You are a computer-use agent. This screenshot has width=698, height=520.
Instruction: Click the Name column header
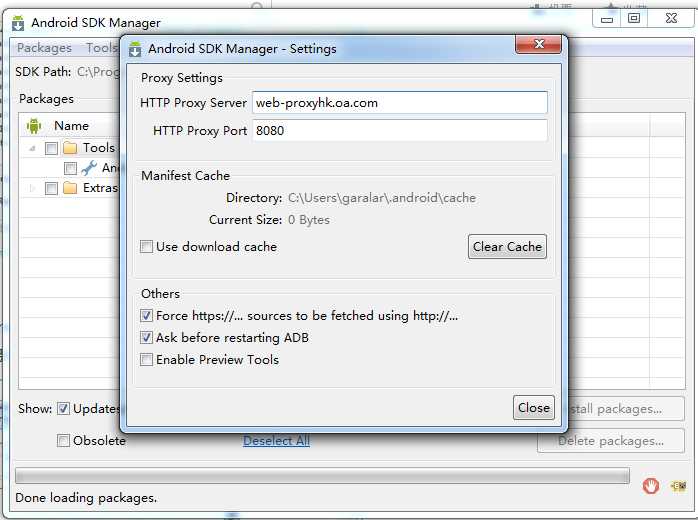click(71, 126)
